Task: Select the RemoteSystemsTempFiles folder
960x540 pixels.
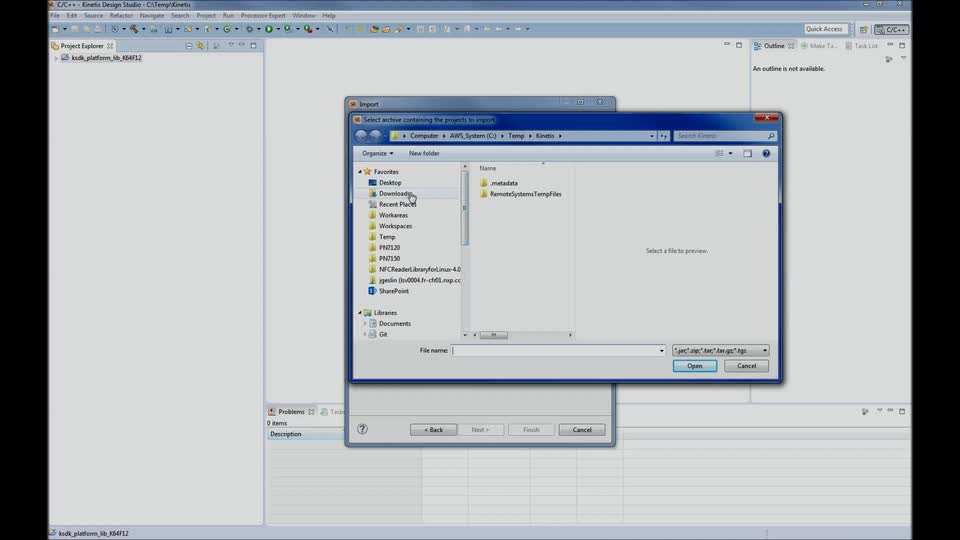Action: (524, 194)
